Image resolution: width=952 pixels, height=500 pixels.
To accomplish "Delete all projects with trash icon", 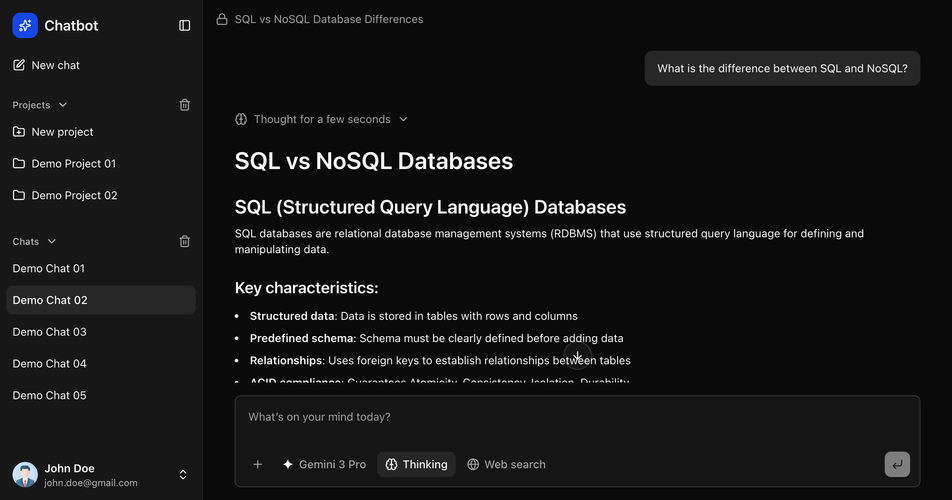I will [x=185, y=105].
